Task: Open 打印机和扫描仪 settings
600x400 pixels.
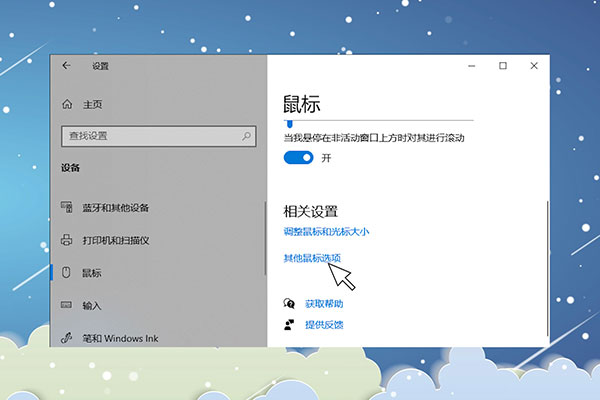Action: pos(115,240)
